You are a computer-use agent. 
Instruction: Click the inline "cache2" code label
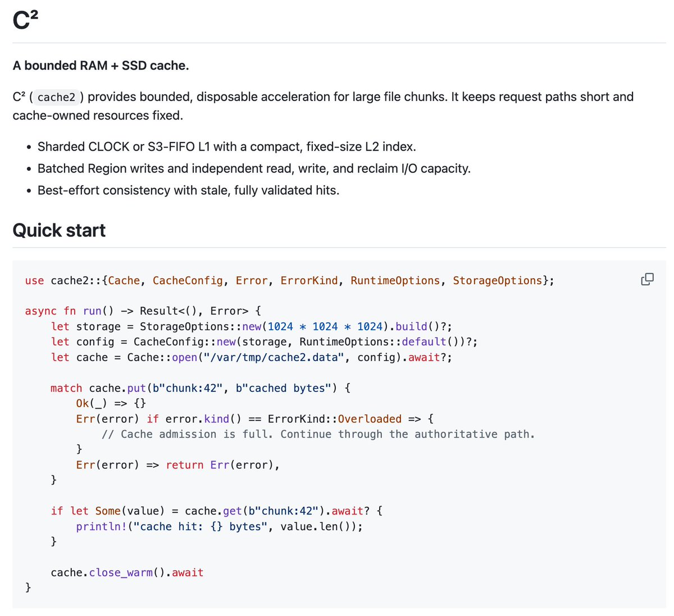point(56,97)
